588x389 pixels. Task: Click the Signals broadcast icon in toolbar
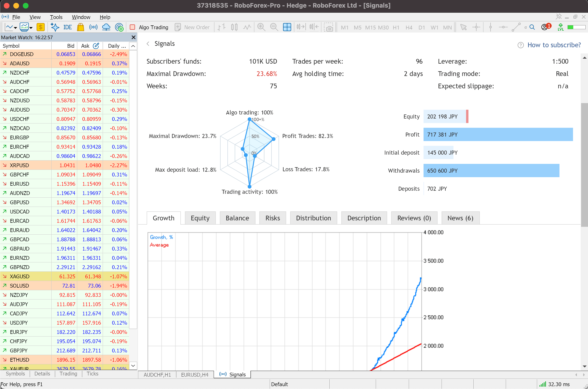pyautogui.click(x=93, y=27)
